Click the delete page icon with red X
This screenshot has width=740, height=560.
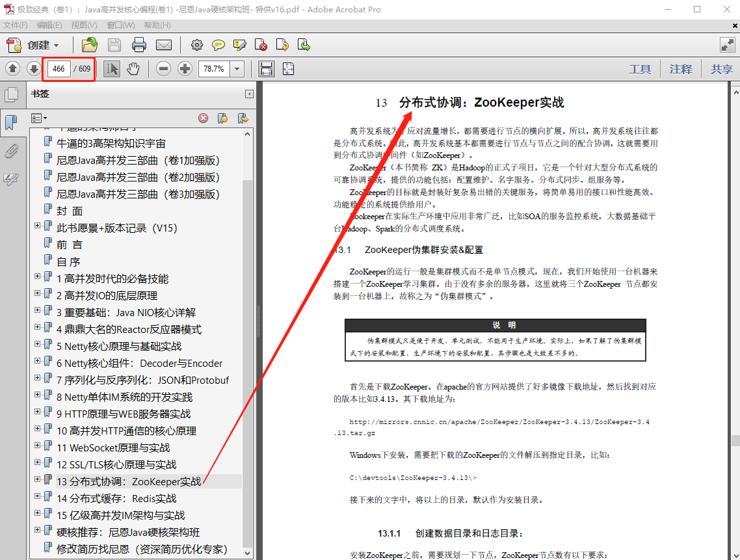tap(261, 46)
